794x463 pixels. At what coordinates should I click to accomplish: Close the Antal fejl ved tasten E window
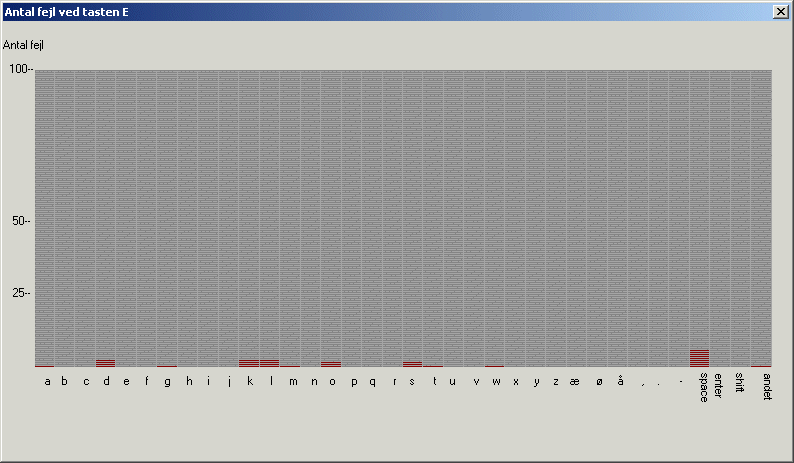(x=780, y=11)
